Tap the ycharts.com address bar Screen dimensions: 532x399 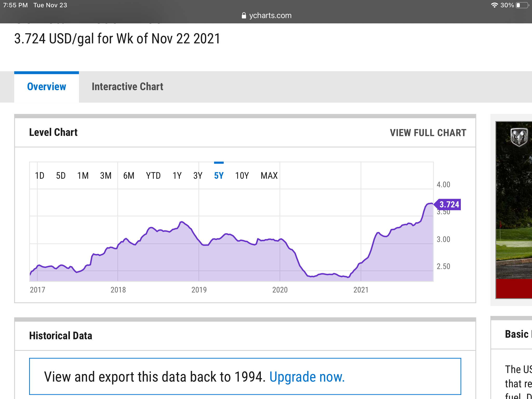coord(270,16)
